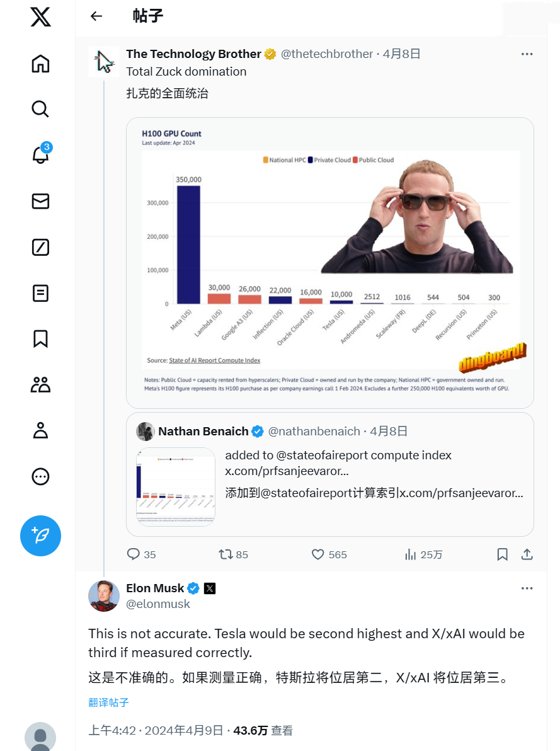Open Search from the sidebar
This screenshot has height=751, width=560.
pyautogui.click(x=40, y=110)
